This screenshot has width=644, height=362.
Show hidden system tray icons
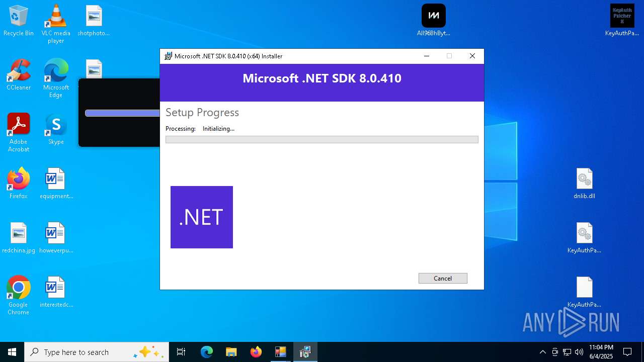click(x=542, y=352)
